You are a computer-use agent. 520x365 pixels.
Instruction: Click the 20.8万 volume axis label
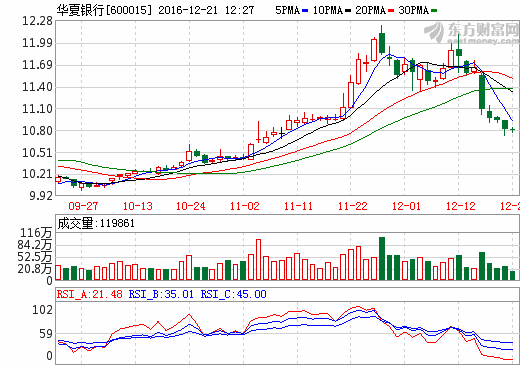35,269
